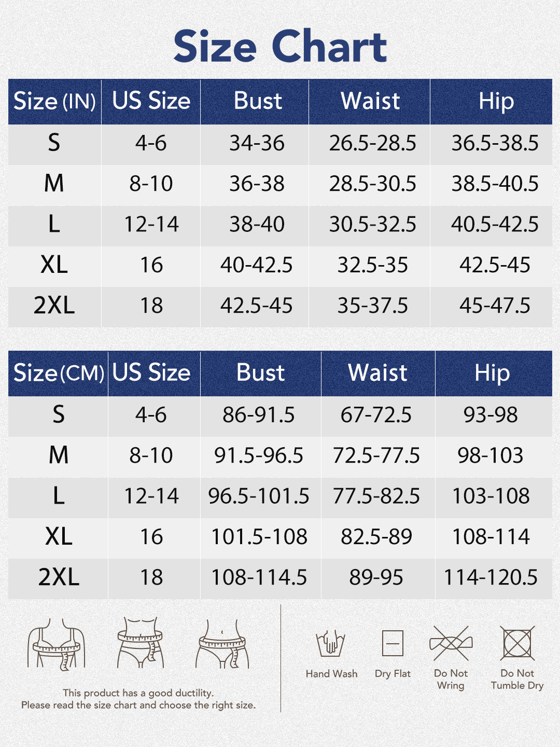Click the Bust header in inches table

click(x=258, y=101)
